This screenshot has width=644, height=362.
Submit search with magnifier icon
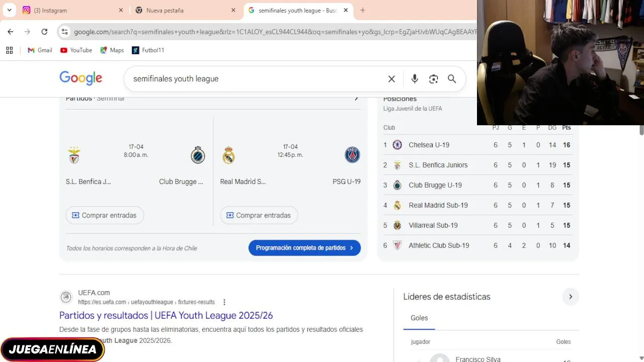452,79
